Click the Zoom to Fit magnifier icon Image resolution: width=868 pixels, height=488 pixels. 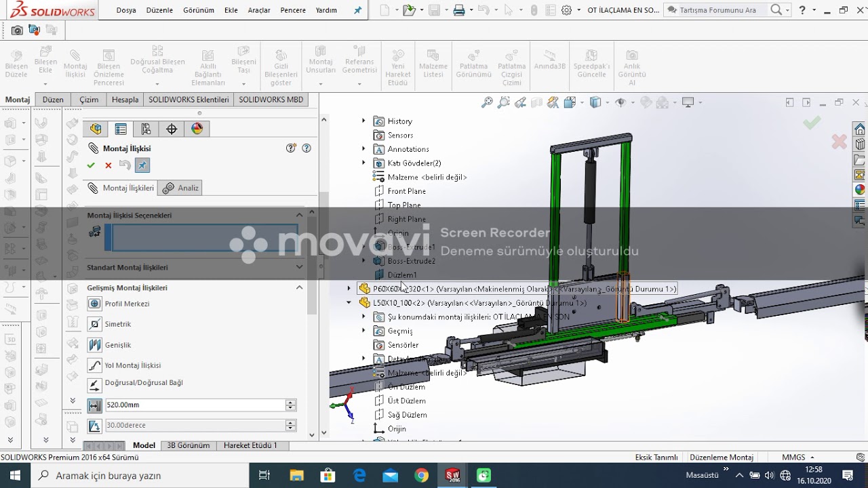coord(487,102)
